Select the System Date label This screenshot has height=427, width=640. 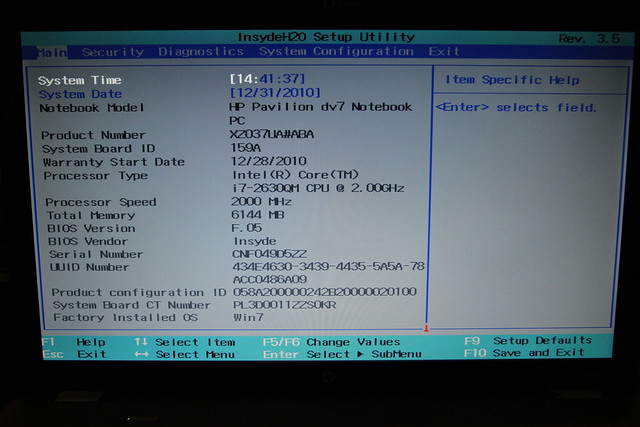80,94
